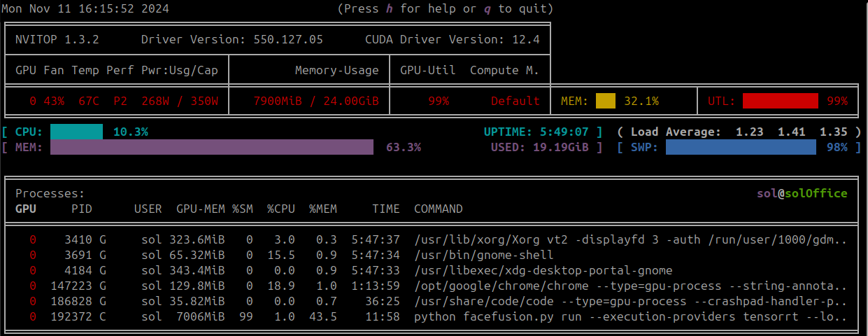868x336 pixels.
Task: Click the CPU 10.3% value
Action: click(131, 132)
